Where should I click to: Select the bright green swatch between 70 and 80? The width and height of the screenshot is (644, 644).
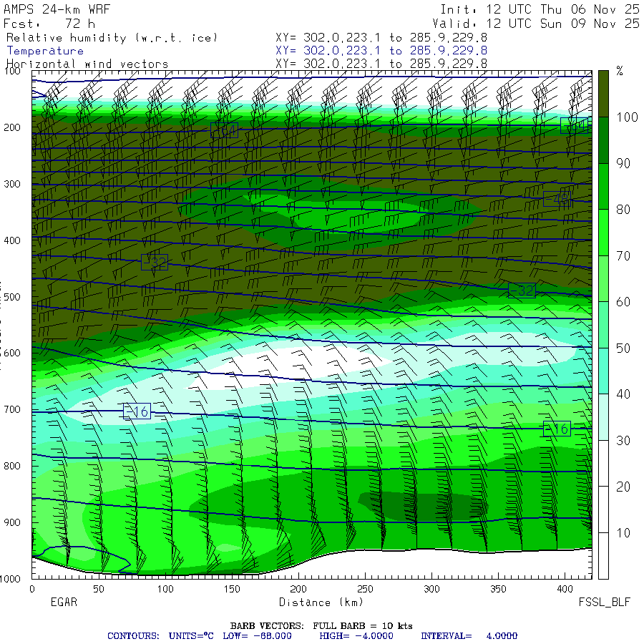tap(603, 233)
